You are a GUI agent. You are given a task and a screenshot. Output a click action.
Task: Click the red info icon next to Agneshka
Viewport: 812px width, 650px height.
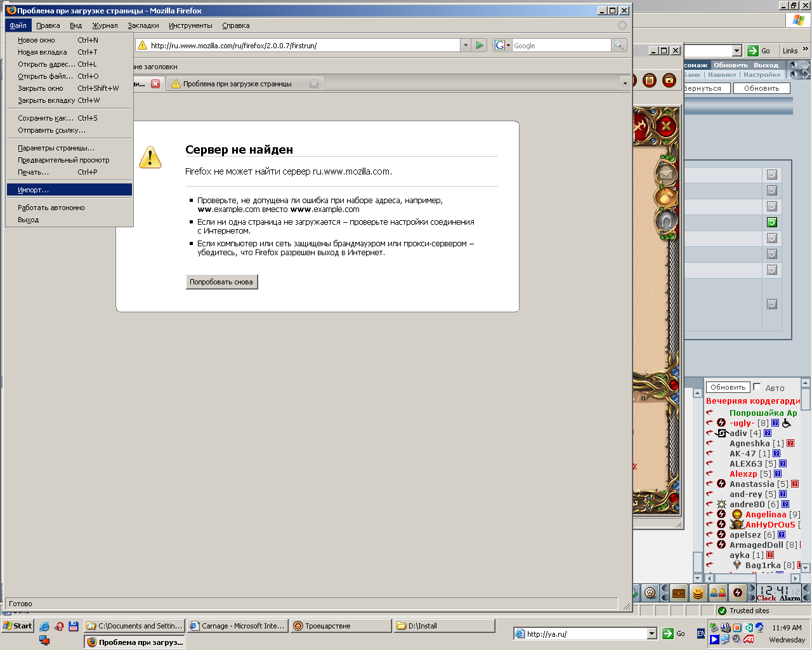coord(790,443)
